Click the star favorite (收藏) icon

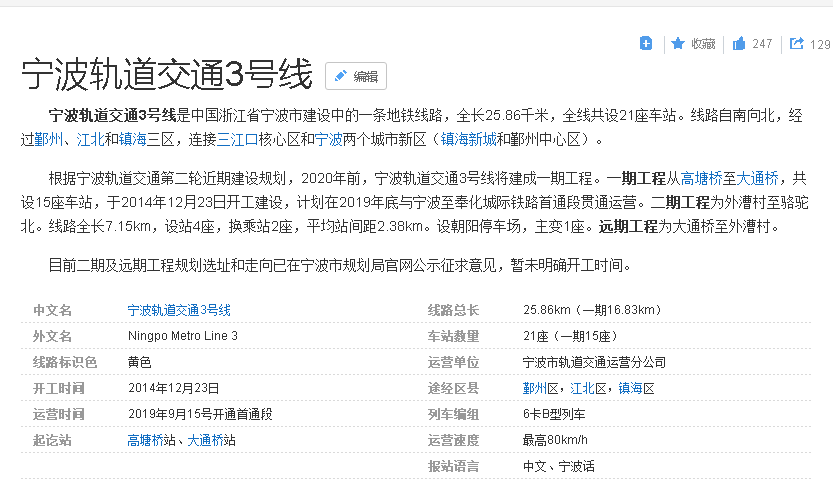coord(678,44)
